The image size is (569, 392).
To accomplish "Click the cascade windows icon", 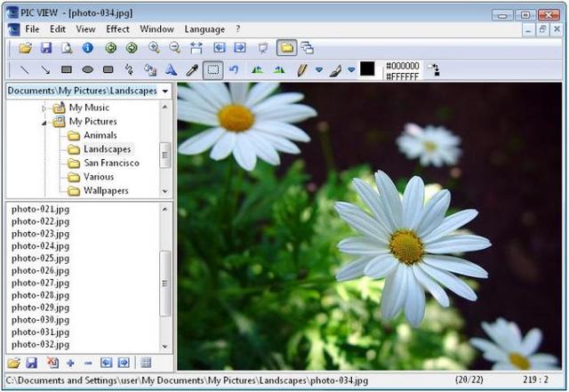I will point(308,48).
